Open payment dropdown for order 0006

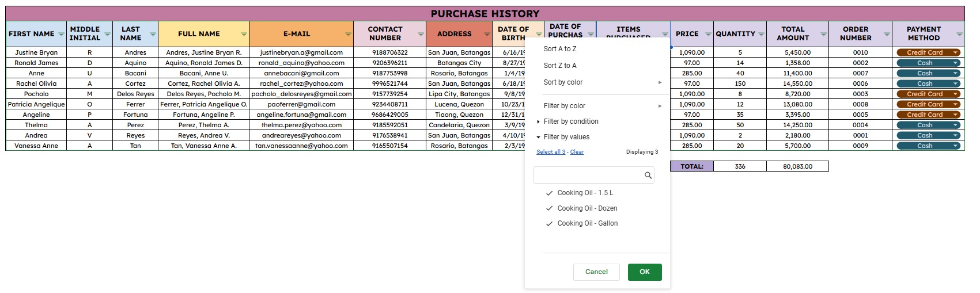pos(956,83)
